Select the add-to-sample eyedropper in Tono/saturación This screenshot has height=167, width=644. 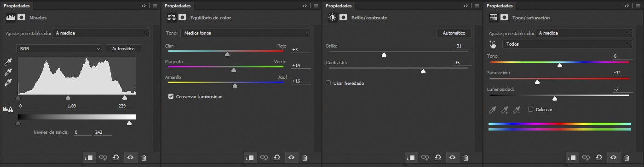(x=505, y=110)
